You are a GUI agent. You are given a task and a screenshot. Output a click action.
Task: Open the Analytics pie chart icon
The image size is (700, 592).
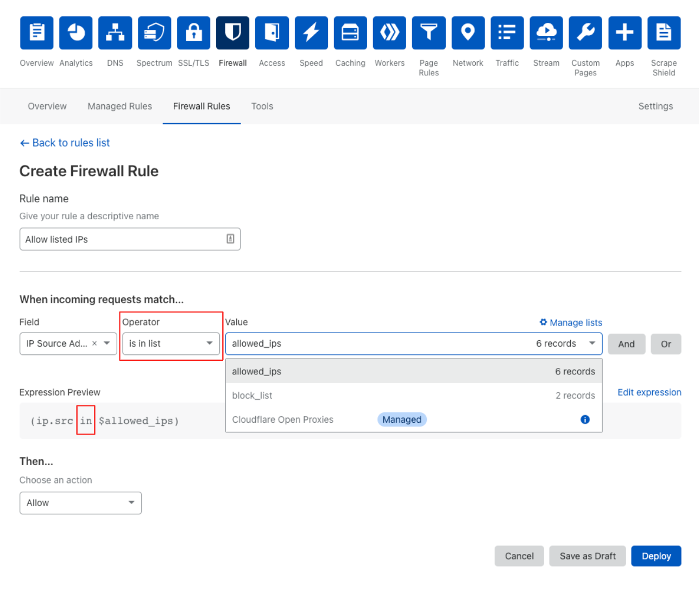(x=76, y=33)
